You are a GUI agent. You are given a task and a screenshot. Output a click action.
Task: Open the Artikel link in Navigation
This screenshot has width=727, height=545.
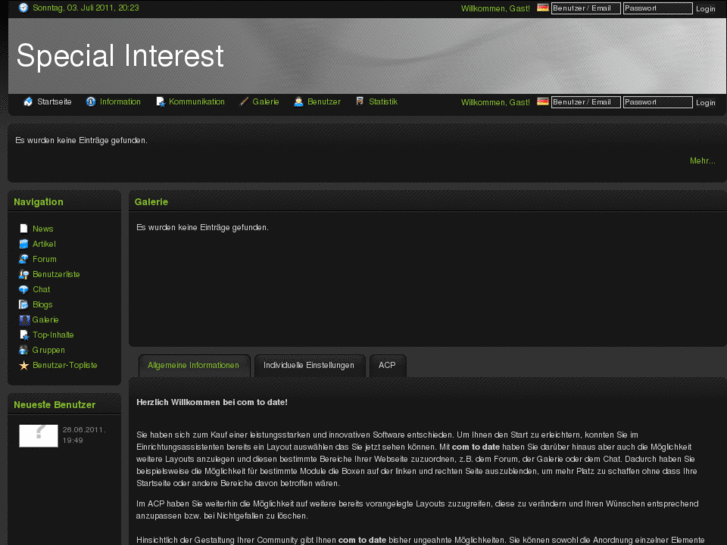(44, 244)
